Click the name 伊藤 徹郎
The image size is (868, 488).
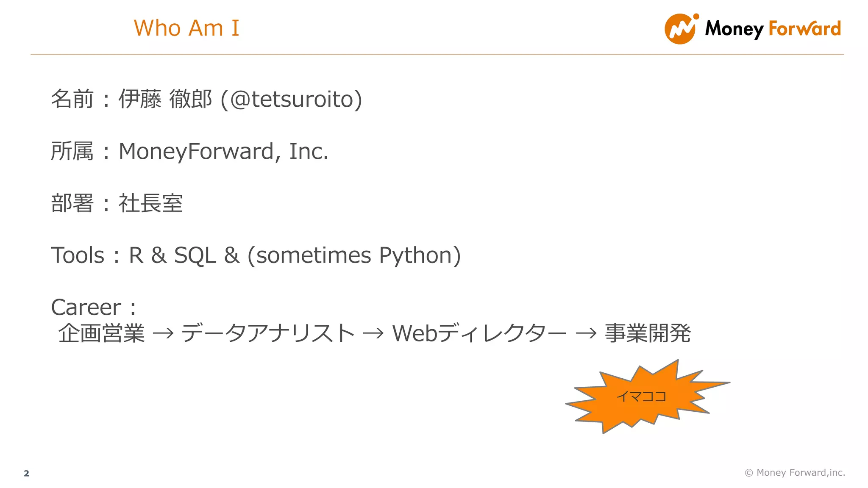click(x=165, y=99)
